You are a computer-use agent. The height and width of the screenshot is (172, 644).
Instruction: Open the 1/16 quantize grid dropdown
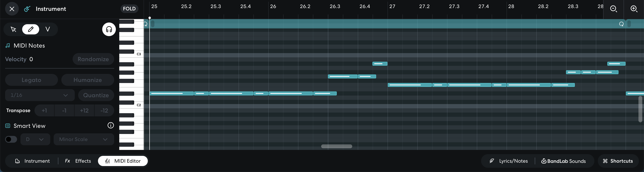tap(40, 95)
